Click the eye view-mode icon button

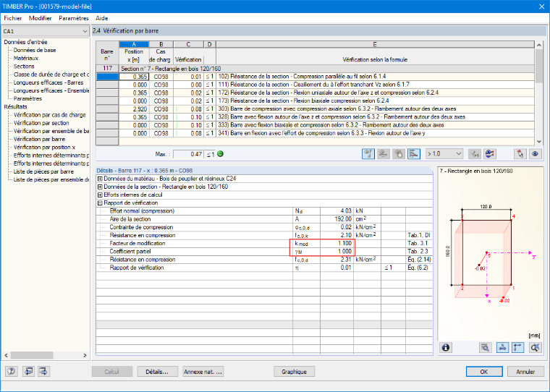coord(535,153)
